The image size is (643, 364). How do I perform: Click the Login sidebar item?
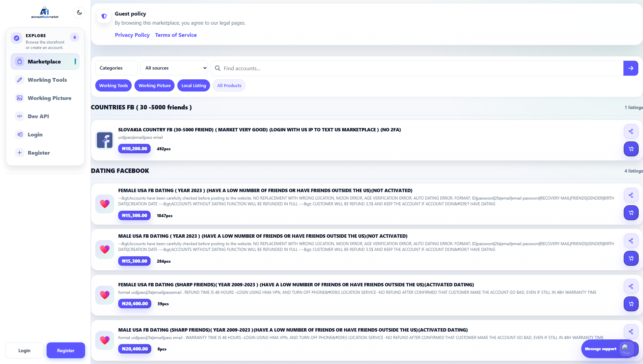(45, 134)
